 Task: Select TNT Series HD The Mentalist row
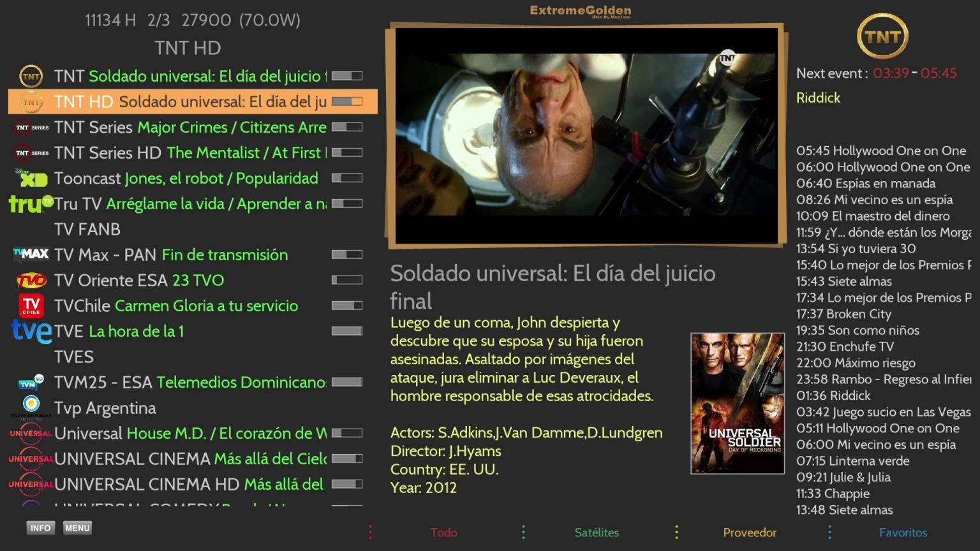click(x=192, y=153)
